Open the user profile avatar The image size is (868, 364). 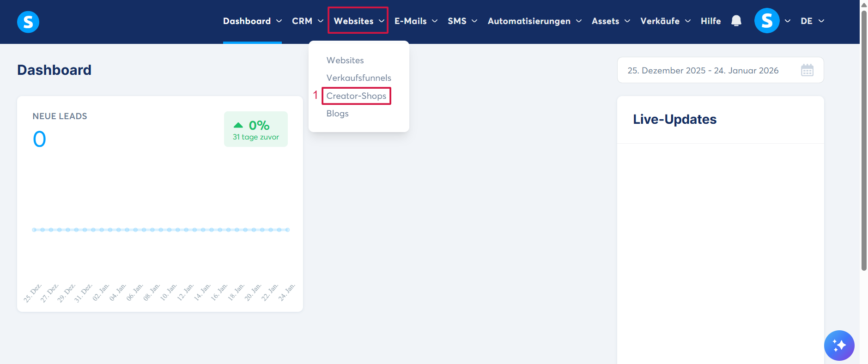click(767, 21)
